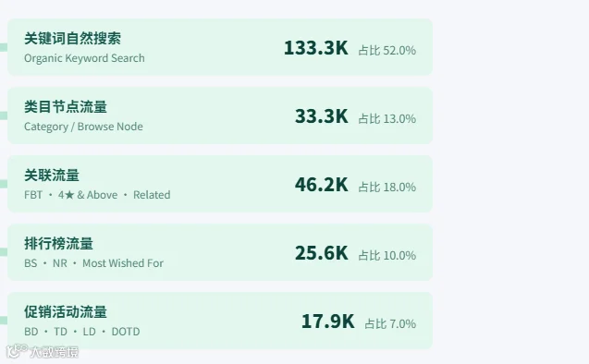Click the Most Wished For label
The height and width of the screenshot is (364, 589).
(x=123, y=263)
